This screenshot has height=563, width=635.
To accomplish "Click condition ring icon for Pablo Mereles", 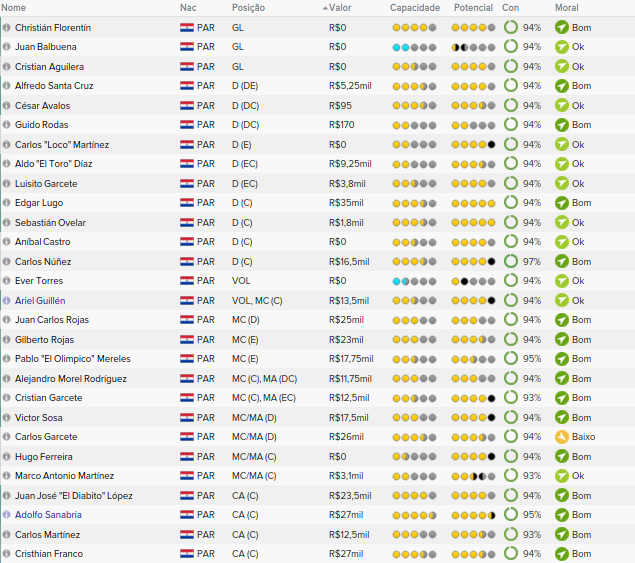I will click(x=511, y=358).
